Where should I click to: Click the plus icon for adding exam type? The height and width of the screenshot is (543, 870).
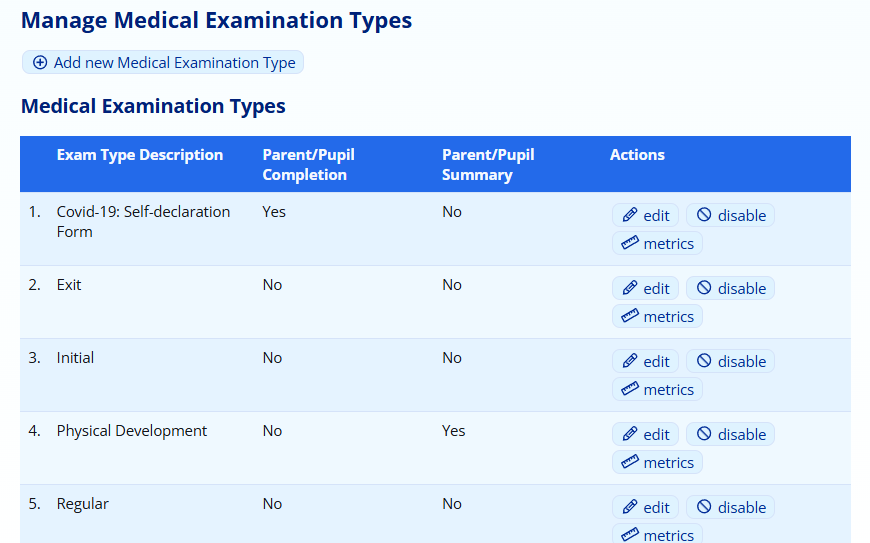40,62
